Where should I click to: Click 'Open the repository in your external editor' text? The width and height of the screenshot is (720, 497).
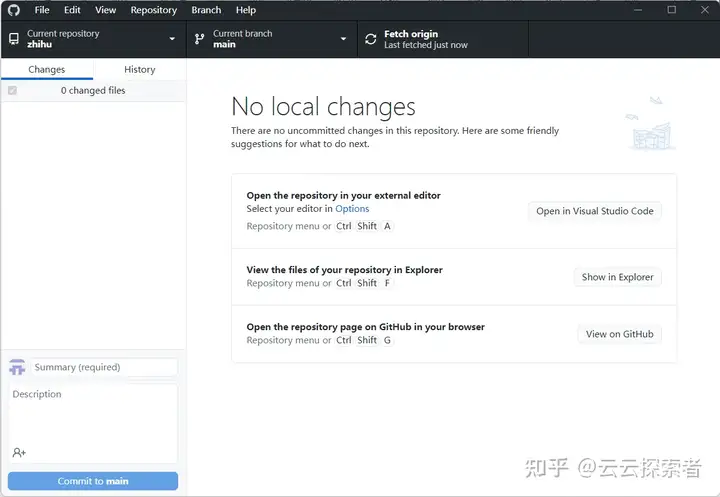pos(343,195)
